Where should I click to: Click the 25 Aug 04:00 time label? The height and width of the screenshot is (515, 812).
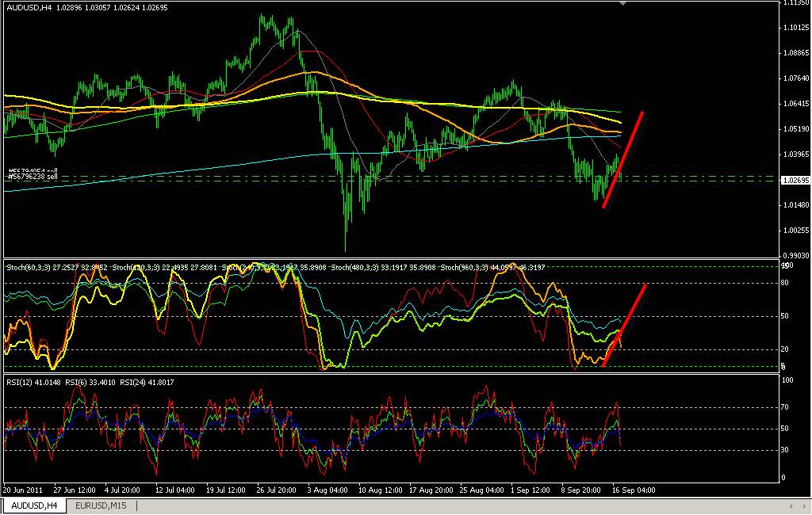click(x=481, y=490)
